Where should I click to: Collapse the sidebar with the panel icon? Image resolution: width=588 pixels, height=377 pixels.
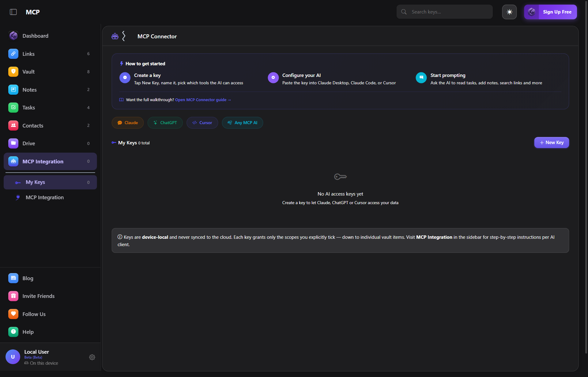point(13,12)
